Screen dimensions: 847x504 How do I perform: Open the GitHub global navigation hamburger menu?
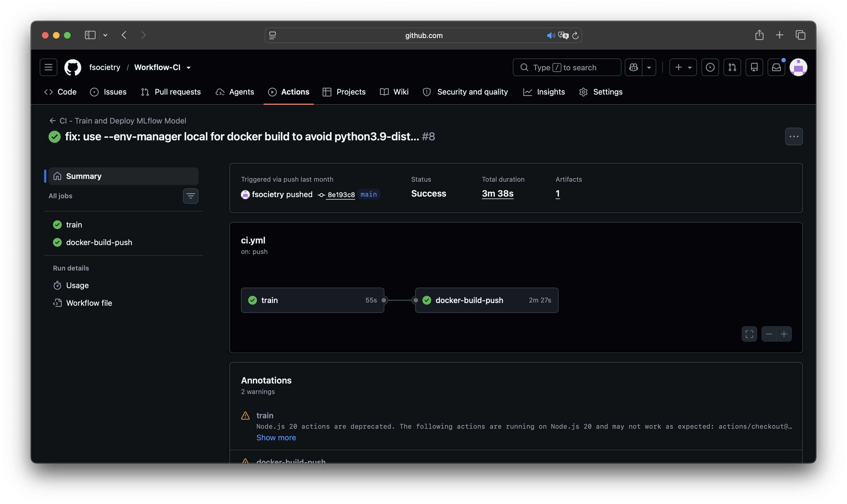(x=49, y=67)
